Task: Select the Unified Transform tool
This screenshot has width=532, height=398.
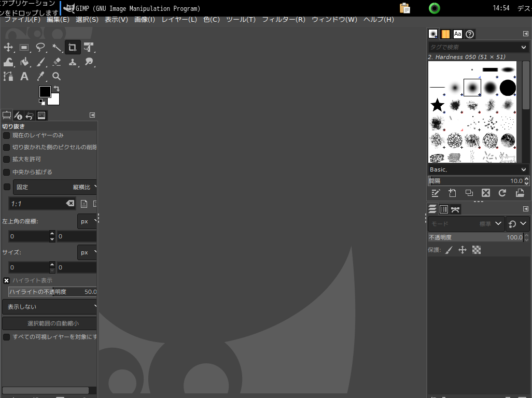Action: (x=89, y=47)
